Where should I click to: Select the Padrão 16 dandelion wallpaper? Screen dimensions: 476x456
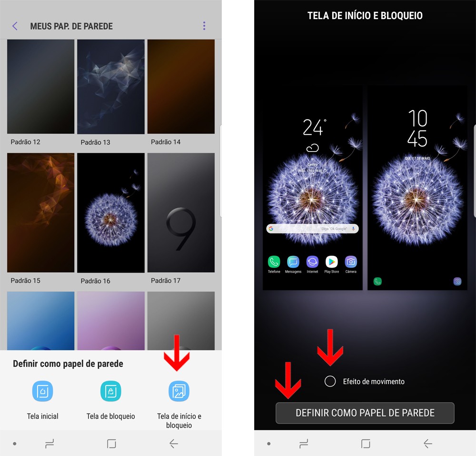point(111,213)
